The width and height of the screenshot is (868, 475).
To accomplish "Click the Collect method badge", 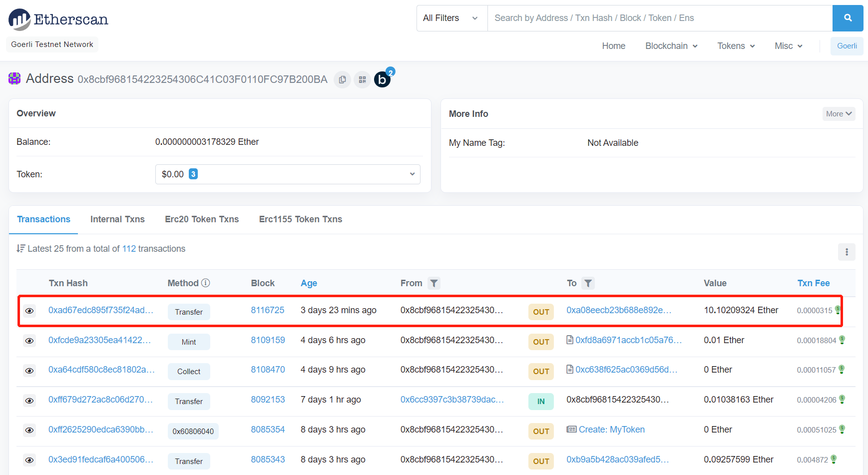I will [x=189, y=371].
